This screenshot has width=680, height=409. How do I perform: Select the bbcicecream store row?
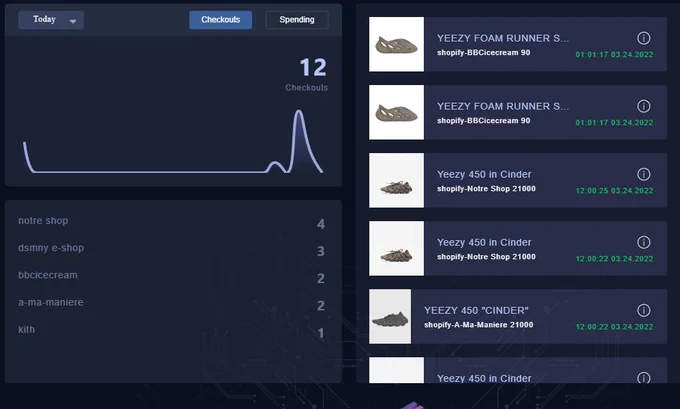172,276
